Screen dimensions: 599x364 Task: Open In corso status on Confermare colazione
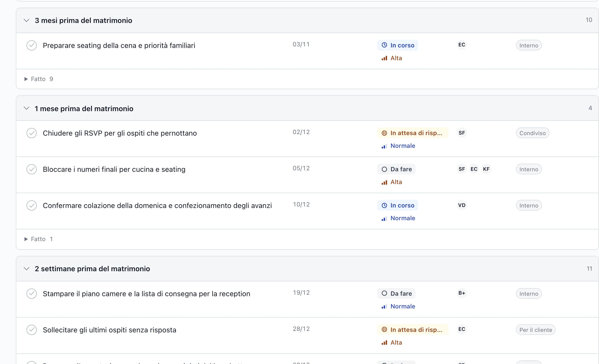398,205
